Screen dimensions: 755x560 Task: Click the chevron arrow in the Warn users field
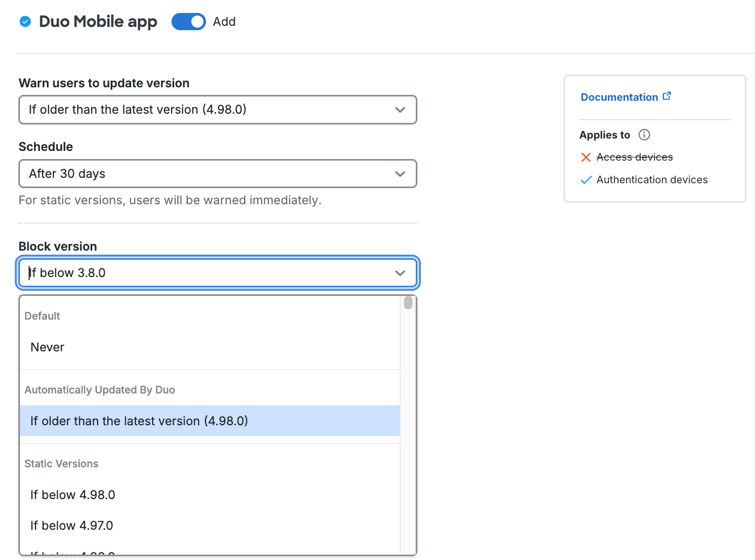(x=400, y=109)
